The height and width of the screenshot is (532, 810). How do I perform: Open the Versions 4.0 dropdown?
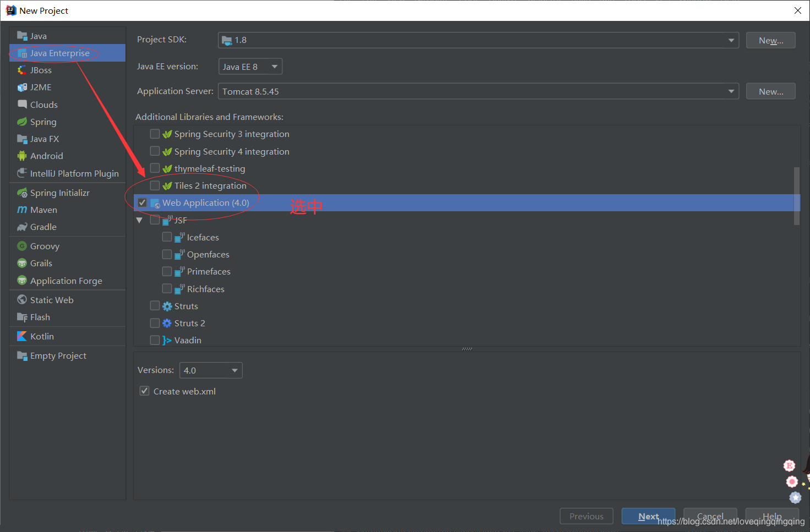(x=211, y=370)
